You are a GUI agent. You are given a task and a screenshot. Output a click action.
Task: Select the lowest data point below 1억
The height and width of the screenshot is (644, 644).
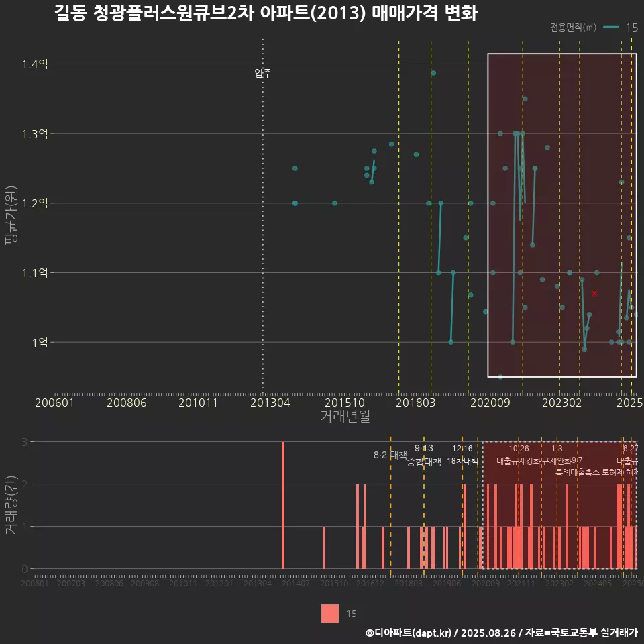[500, 377]
